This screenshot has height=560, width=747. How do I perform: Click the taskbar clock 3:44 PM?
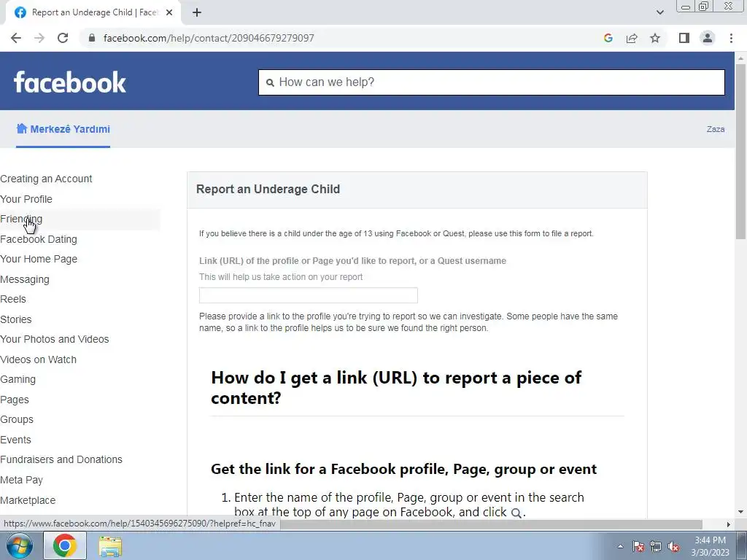pyautogui.click(x=710, y=540)
